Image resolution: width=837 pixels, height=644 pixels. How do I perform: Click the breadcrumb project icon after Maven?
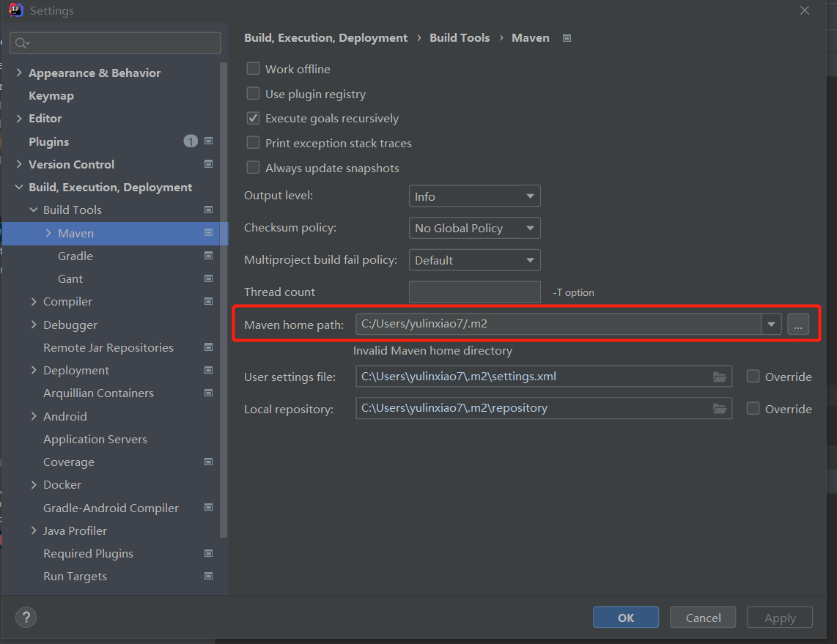(x=567, y=38)
